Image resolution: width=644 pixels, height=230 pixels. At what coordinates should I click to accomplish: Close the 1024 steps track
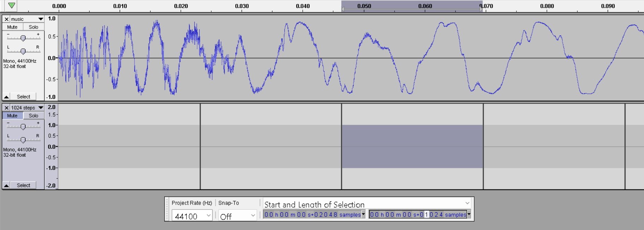[6, 108]
